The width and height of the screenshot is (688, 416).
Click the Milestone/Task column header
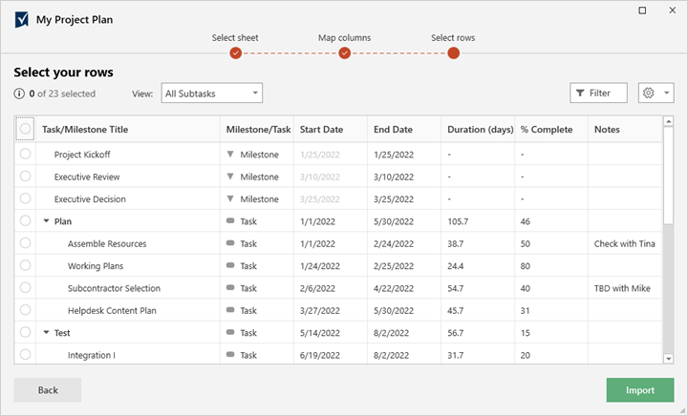258,129
